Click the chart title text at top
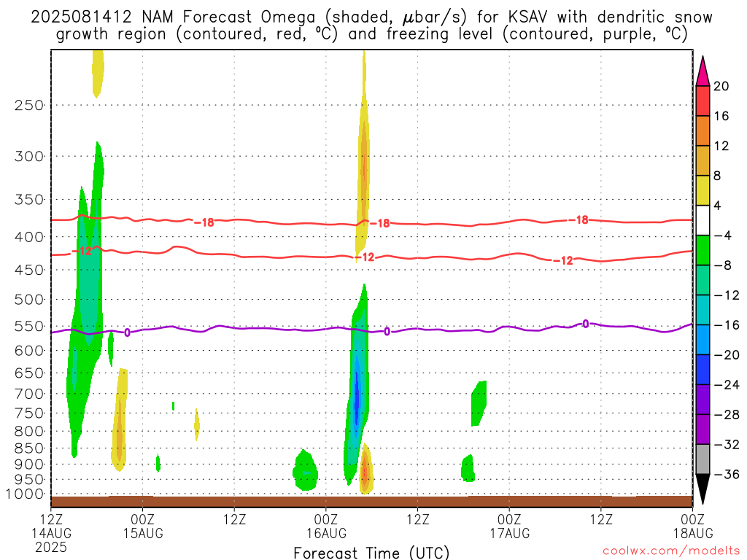This screenshot has width=747, height=560. tap(371, 26)
